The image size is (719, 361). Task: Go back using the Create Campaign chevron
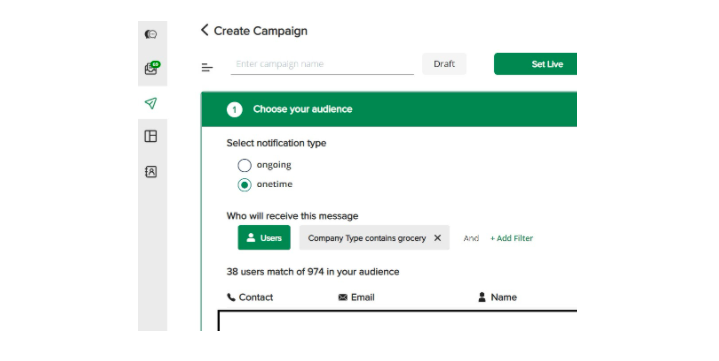click(205, 30)
